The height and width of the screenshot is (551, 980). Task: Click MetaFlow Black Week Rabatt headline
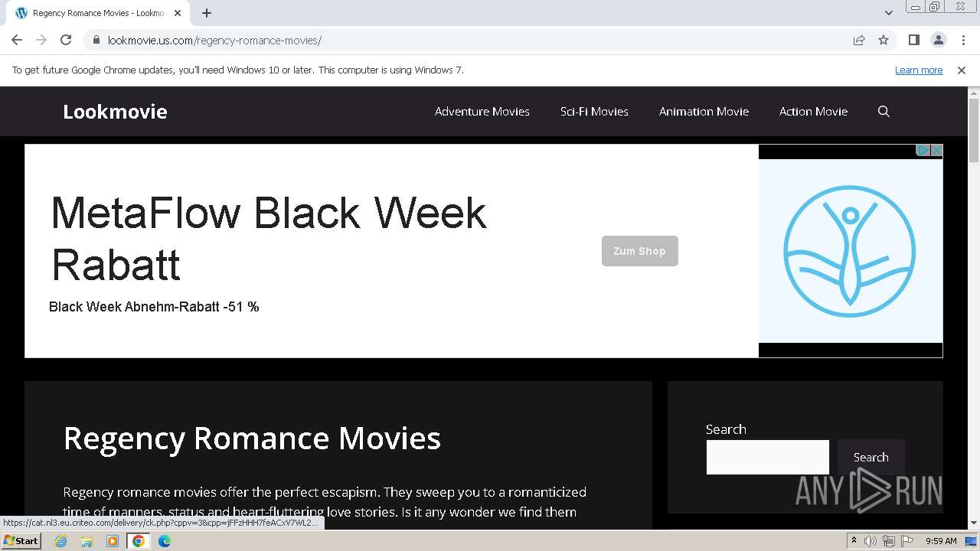click(x=268, y=238)
